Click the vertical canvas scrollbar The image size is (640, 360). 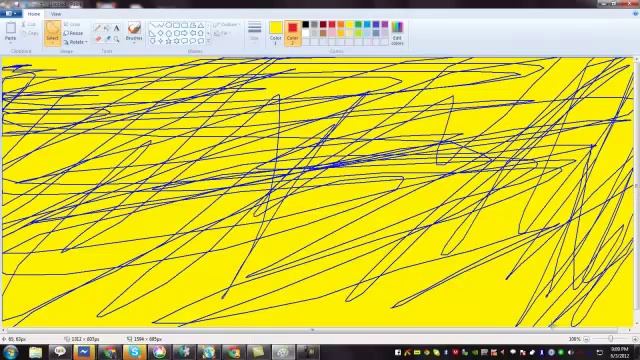[x=637, y=186]
